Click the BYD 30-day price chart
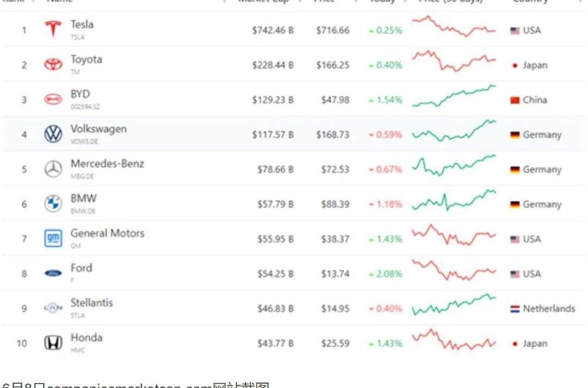The height and width of the screenshot is (388, 588). [454, 96]
